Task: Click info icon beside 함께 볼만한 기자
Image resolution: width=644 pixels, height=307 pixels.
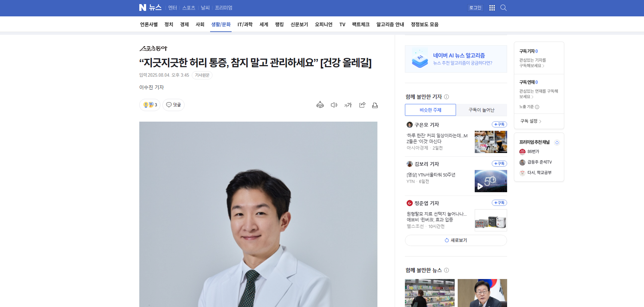Action: tap(446, 97)
